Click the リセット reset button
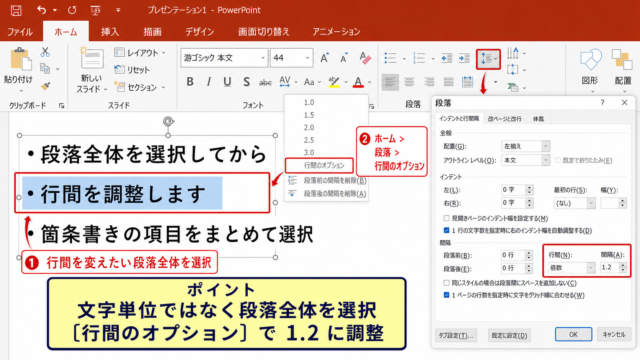This screenshot has width=640, height=360. (x=132, y=70)
